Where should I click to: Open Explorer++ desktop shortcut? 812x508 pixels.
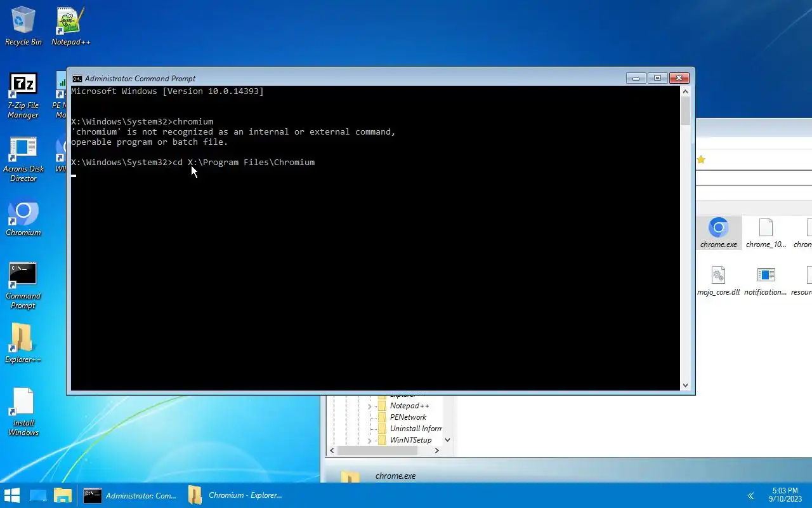tap(23, 343)
